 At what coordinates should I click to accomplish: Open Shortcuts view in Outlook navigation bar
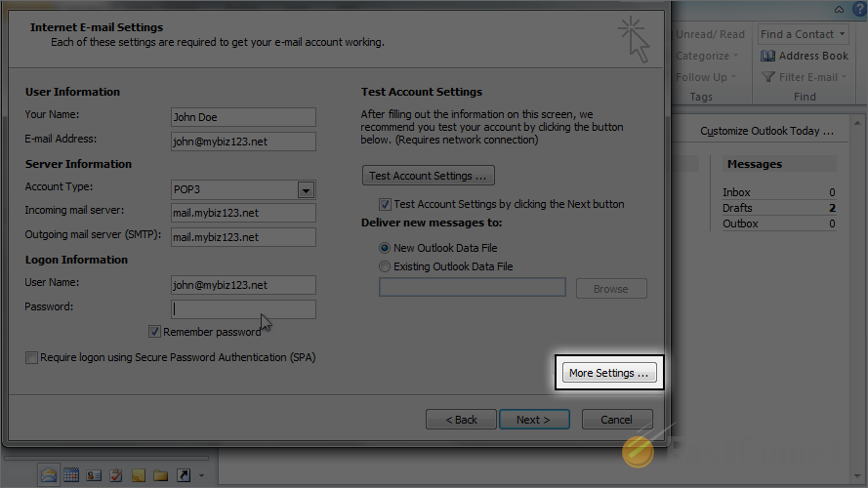[184, 474]
